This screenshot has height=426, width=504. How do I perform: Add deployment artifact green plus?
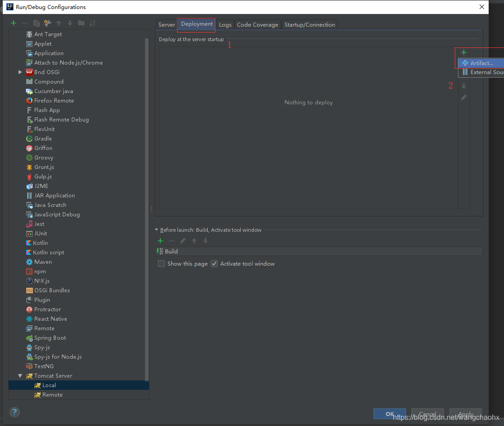pos(464,52)
